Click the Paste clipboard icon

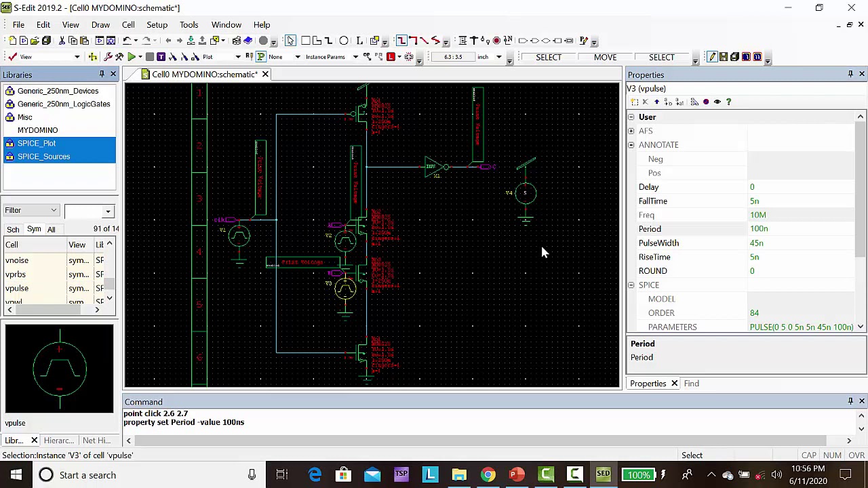coord(84,40)
